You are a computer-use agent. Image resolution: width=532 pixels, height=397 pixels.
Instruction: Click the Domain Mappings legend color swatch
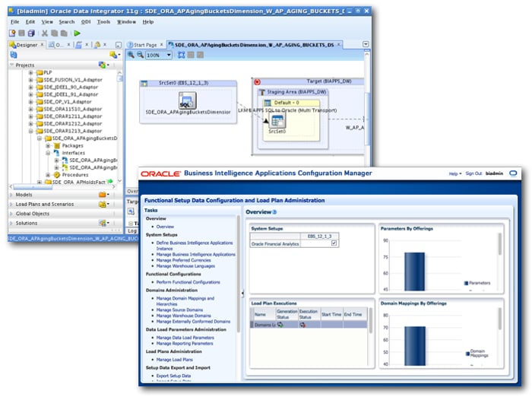click(468, 354)
